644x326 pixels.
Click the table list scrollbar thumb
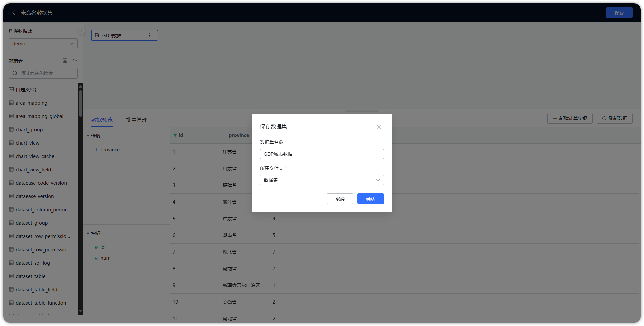[x=80, y=103]
